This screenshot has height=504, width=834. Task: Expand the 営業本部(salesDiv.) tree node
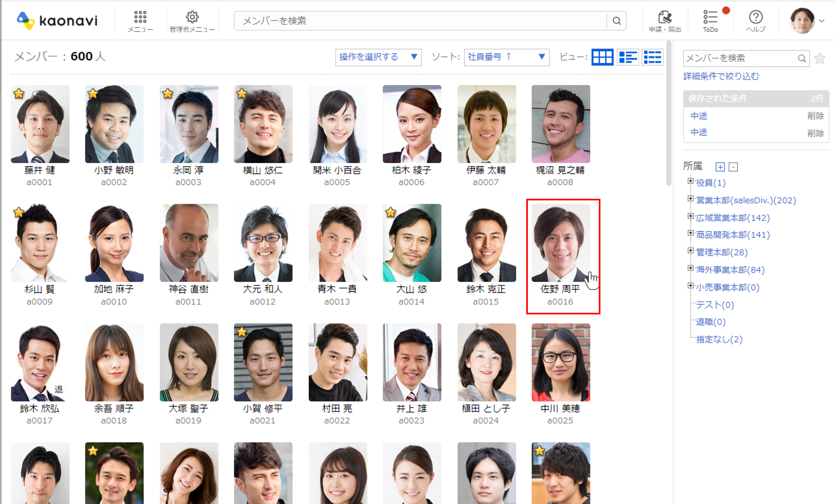(x=691, y=199)
